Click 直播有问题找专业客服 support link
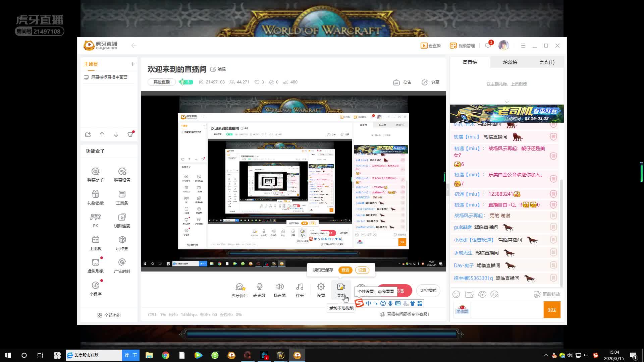 coord(404,314)
